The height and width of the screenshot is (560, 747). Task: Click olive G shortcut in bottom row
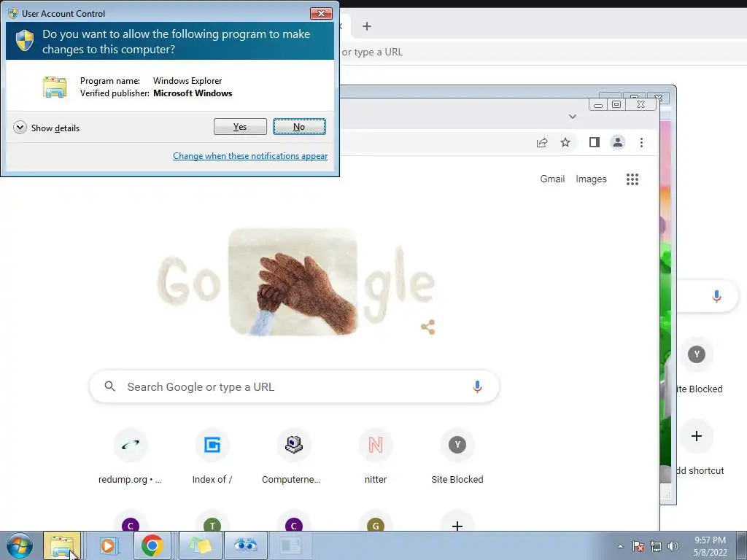pyautogui.click(x=376, y=525)
